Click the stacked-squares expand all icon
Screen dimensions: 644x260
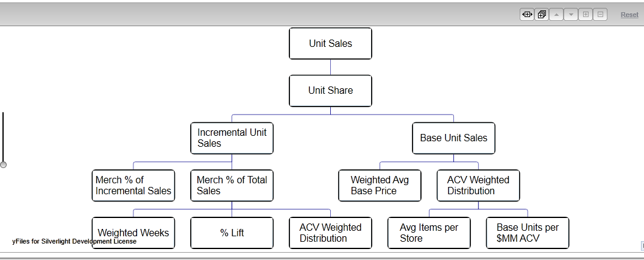(x=542, y=15)
